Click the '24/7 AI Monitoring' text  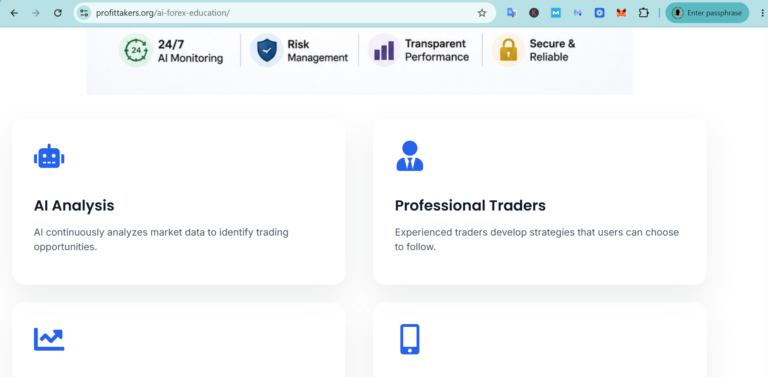point(190,51)
